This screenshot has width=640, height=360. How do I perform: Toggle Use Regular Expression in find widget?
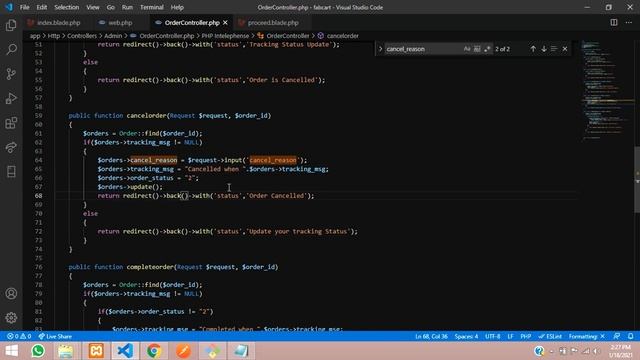click(487, 49)
